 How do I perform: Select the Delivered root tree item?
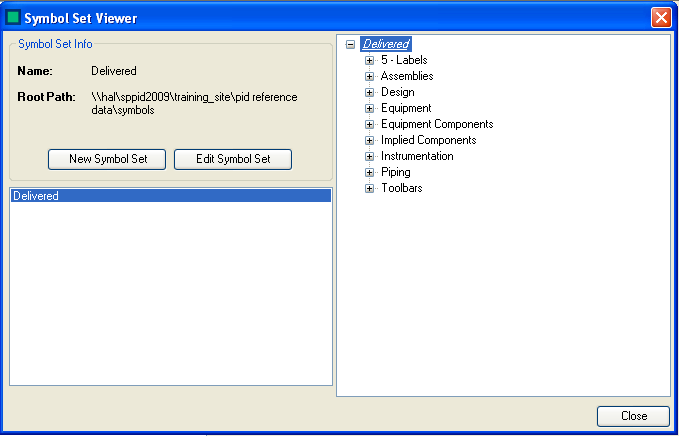click(386, 44)
